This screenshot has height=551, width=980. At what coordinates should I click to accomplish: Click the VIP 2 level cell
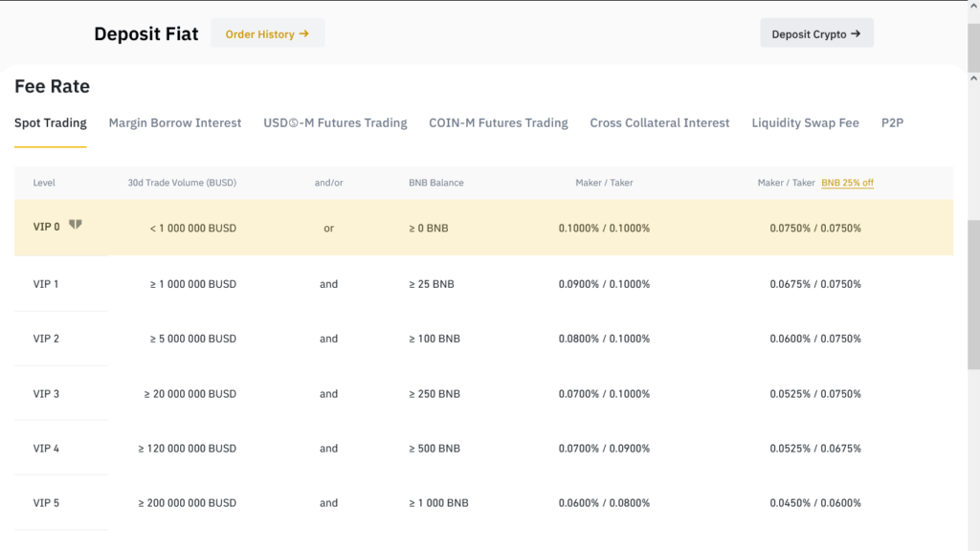tap(46, 339)
